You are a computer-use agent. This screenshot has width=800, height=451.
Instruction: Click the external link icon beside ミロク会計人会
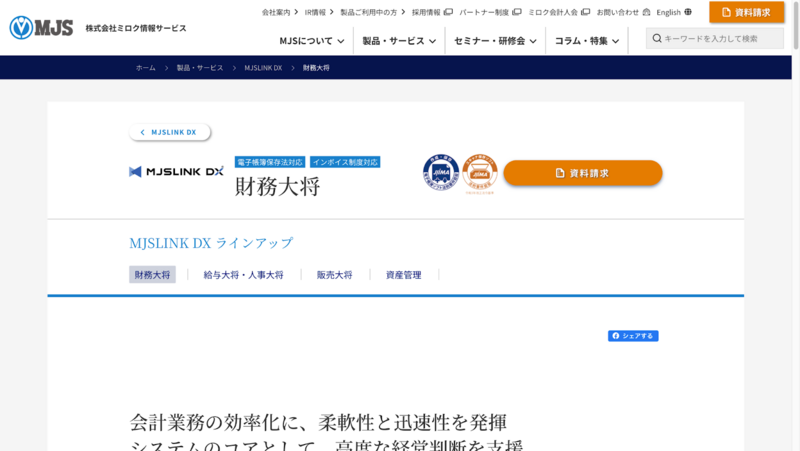pos(585,12)
